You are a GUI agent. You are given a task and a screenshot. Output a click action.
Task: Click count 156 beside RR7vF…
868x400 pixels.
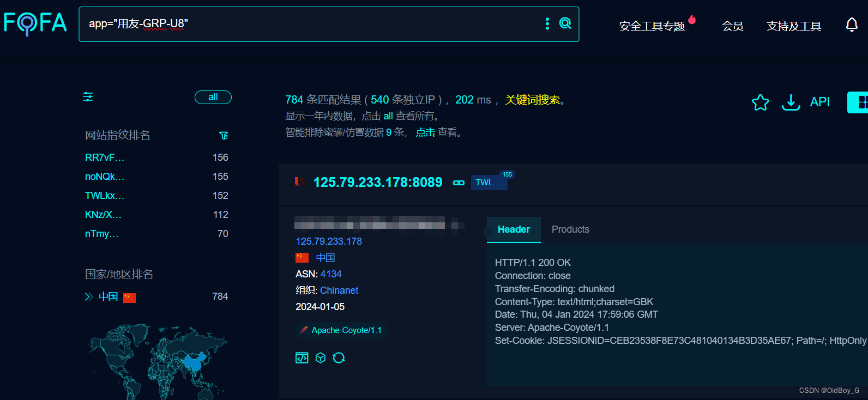coord(220,157)
